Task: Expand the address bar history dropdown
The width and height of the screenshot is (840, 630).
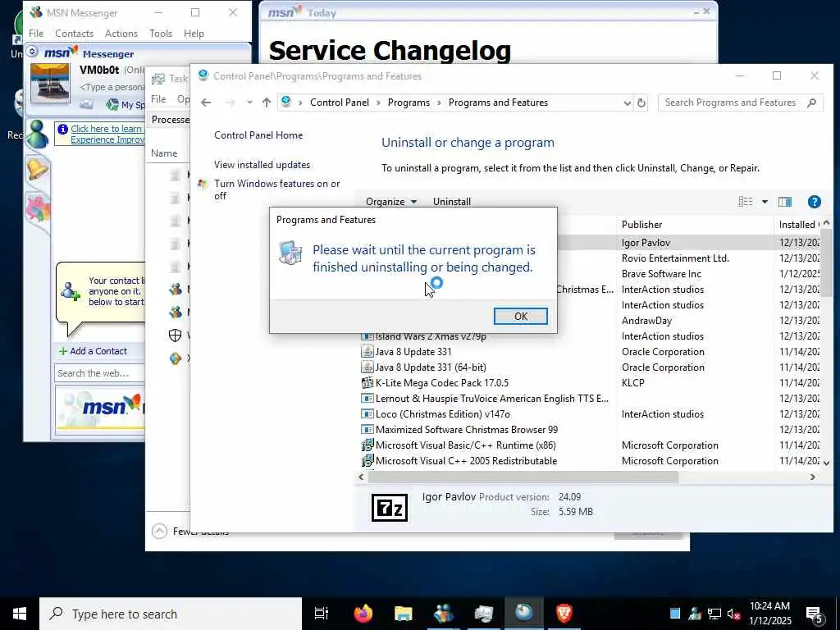Action: (627, 103)
